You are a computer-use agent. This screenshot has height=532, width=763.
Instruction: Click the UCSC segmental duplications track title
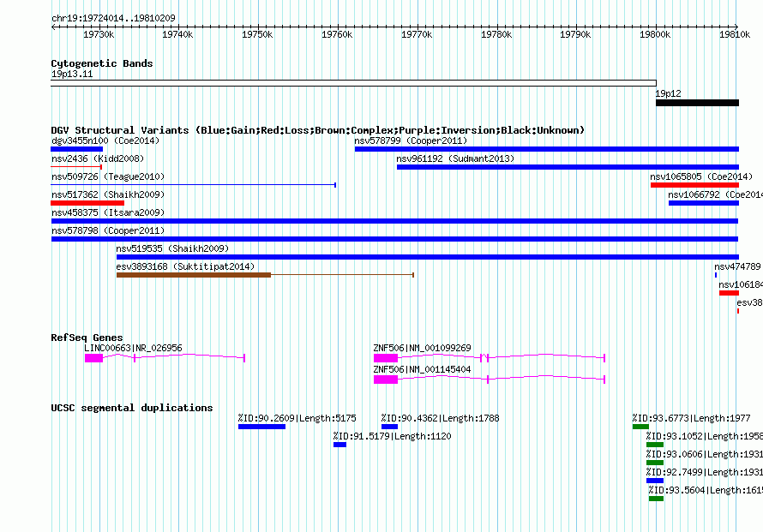point(132,408)
